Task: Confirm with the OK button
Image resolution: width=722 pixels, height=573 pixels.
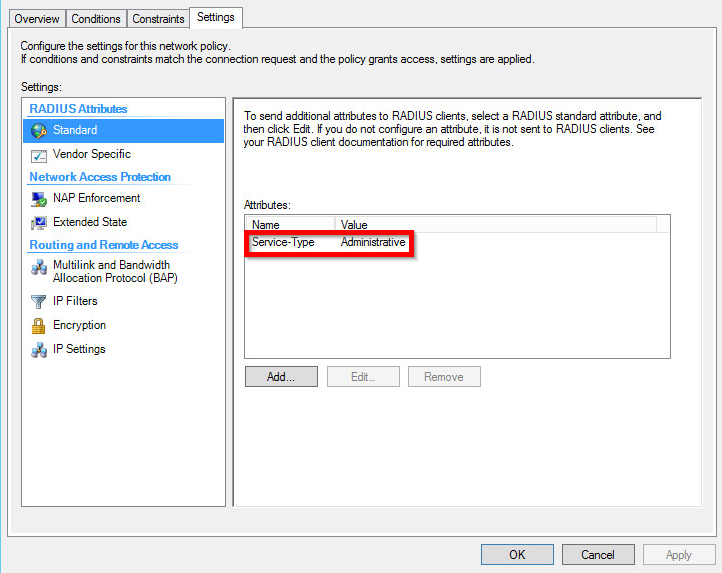Action: [517, 555]
